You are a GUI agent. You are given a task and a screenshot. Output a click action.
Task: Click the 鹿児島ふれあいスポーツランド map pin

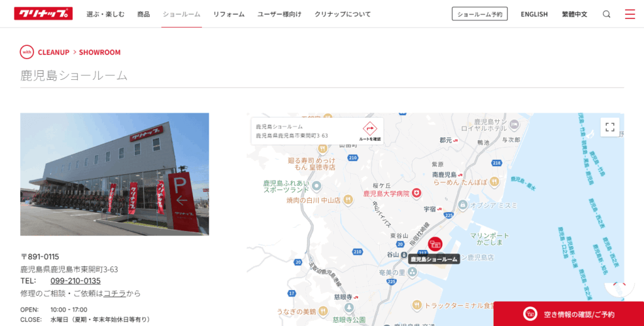tap(316, 186)
